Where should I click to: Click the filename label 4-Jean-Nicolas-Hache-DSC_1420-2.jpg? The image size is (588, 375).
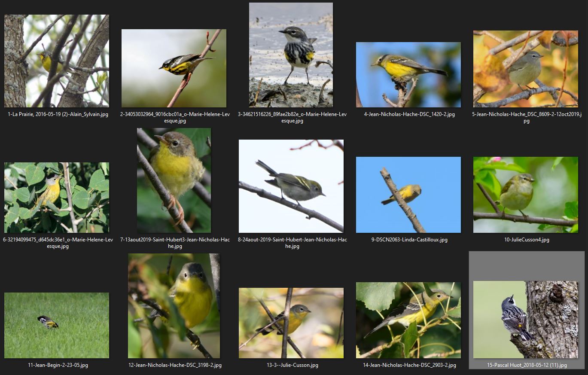point(409,114)
